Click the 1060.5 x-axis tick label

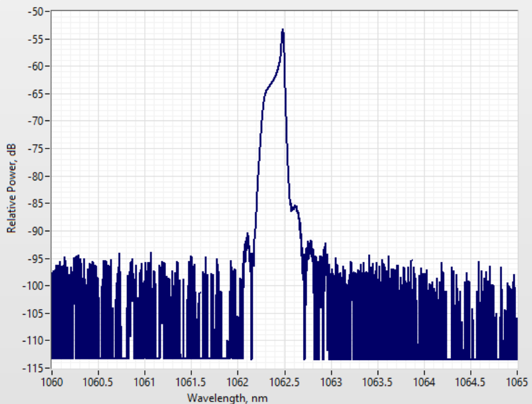coord(98,382)
